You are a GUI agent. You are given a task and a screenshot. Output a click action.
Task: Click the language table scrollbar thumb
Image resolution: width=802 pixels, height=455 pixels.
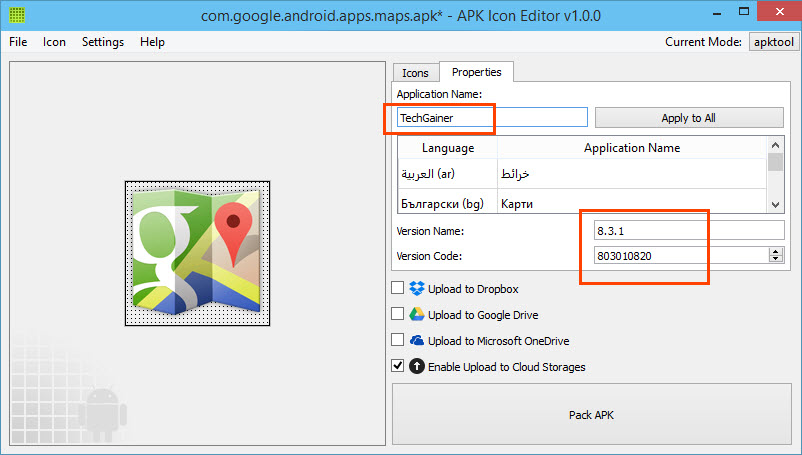tap(775, 162)
